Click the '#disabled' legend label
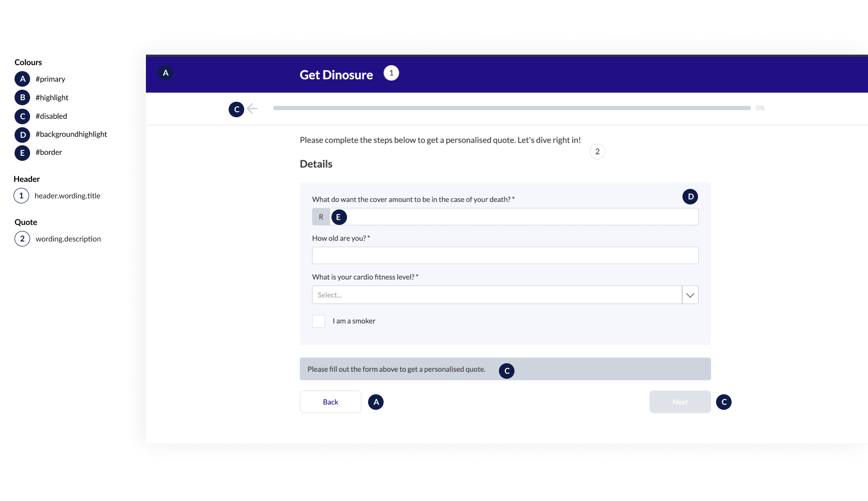This screenshot has height=501, width=868. tap(51, 116)
